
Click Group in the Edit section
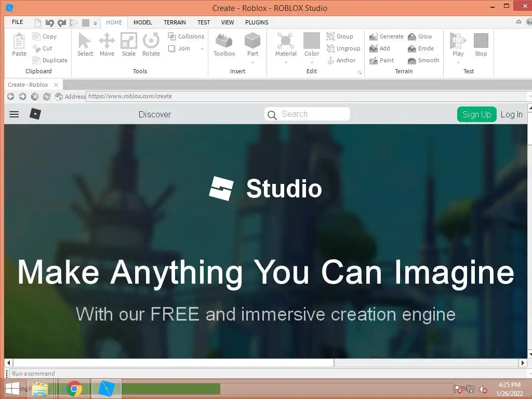click(340, 36)
